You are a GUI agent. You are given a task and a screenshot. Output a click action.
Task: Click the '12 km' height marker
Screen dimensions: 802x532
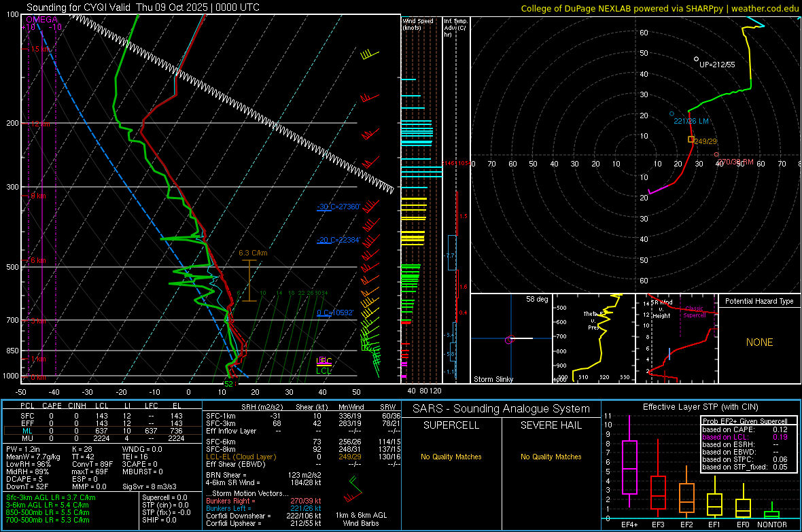(x=40, y=124)
